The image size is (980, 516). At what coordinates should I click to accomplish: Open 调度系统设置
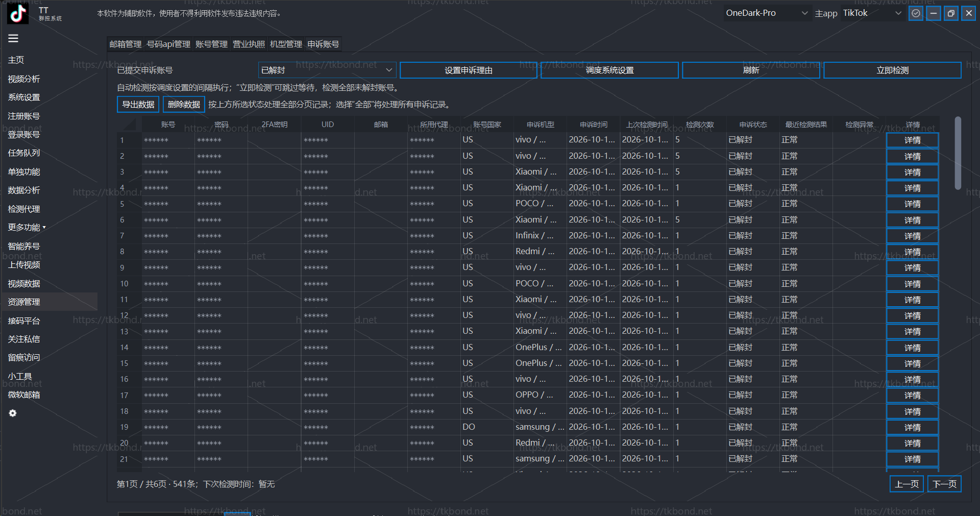coord(609,70)
